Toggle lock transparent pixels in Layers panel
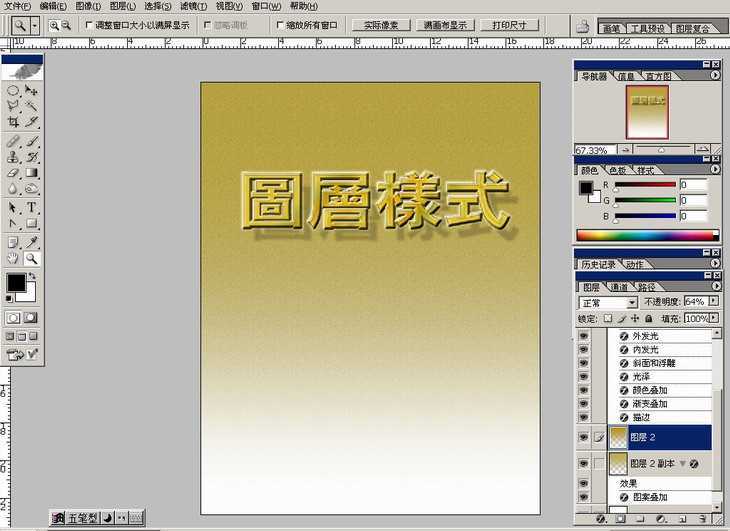This screenshot has width=730, height=531. [608, 319]
